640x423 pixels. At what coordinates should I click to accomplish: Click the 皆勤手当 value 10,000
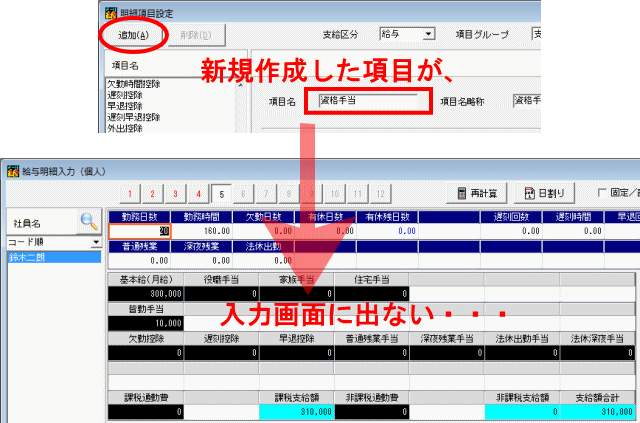pyautogui.click(x=146, y=323)
